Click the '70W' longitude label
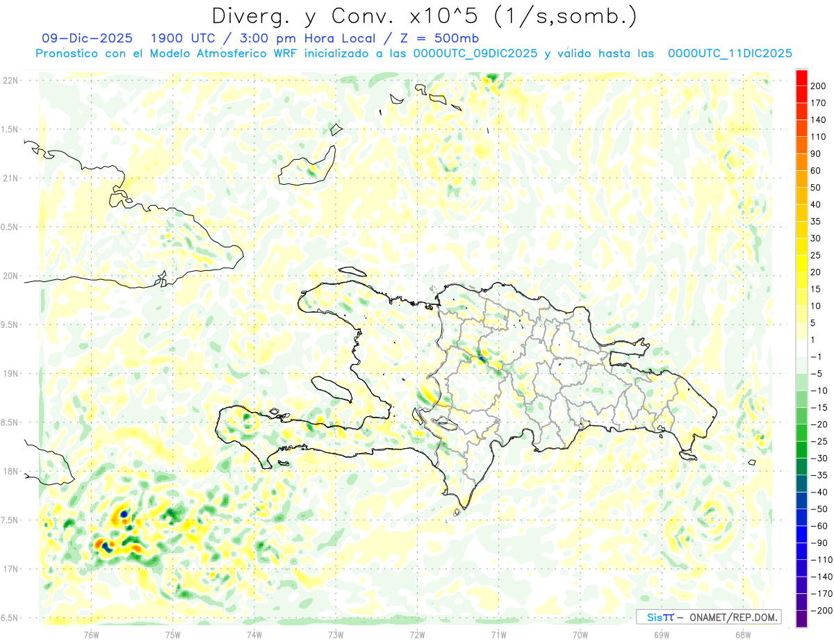Screen dimensions: 834x644 [580, 634]
